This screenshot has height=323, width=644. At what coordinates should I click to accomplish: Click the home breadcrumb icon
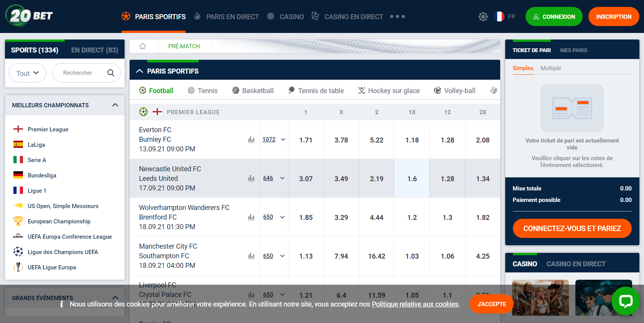point(143,46)
